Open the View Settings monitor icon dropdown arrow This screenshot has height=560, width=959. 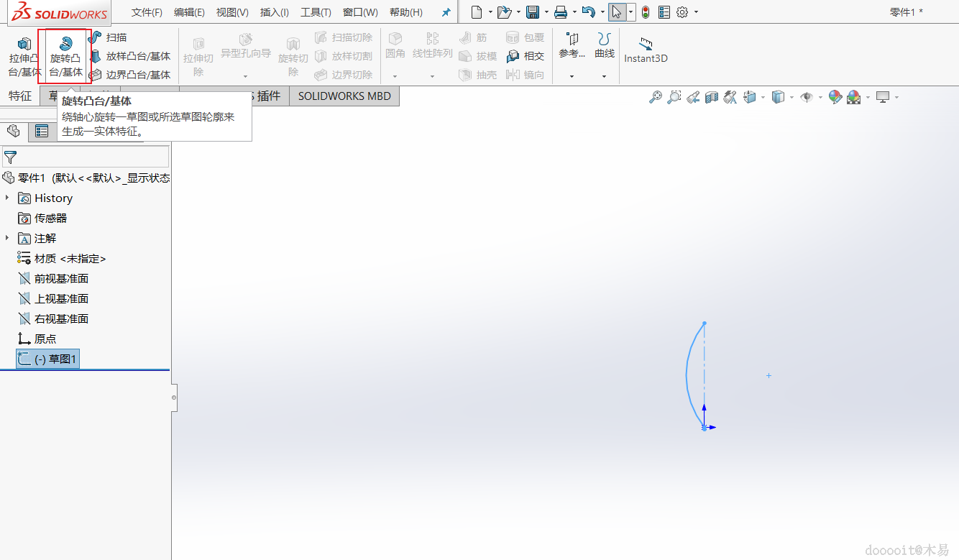[896, 98]
